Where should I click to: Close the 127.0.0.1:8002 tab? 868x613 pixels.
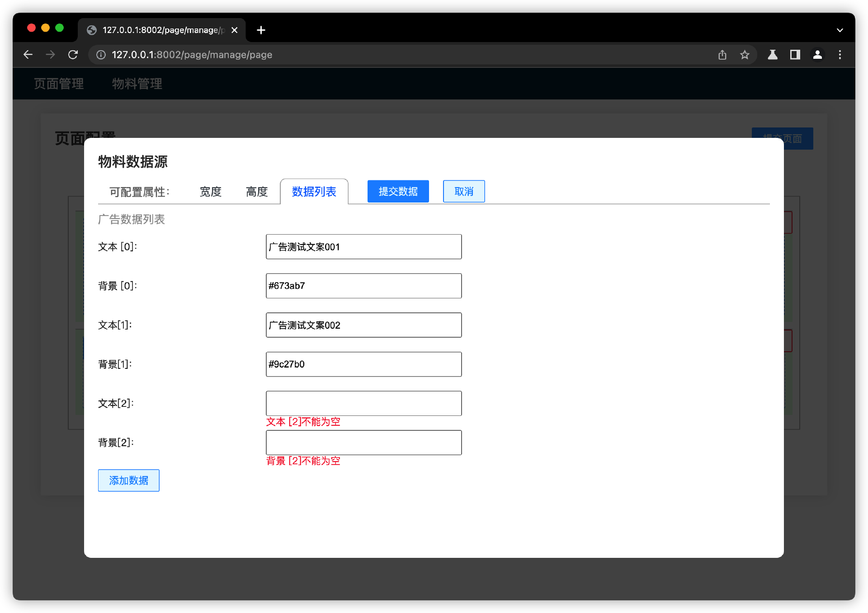(234, 30)
